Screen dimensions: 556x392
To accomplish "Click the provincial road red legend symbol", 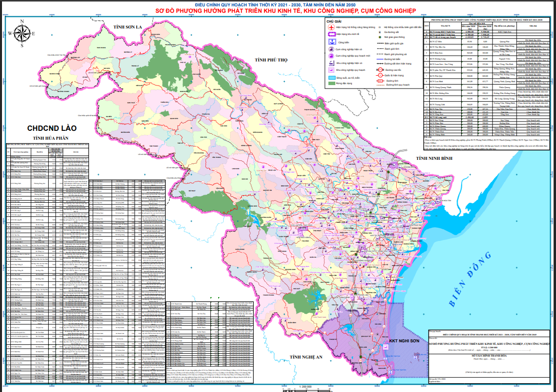I will coord(380,81).
